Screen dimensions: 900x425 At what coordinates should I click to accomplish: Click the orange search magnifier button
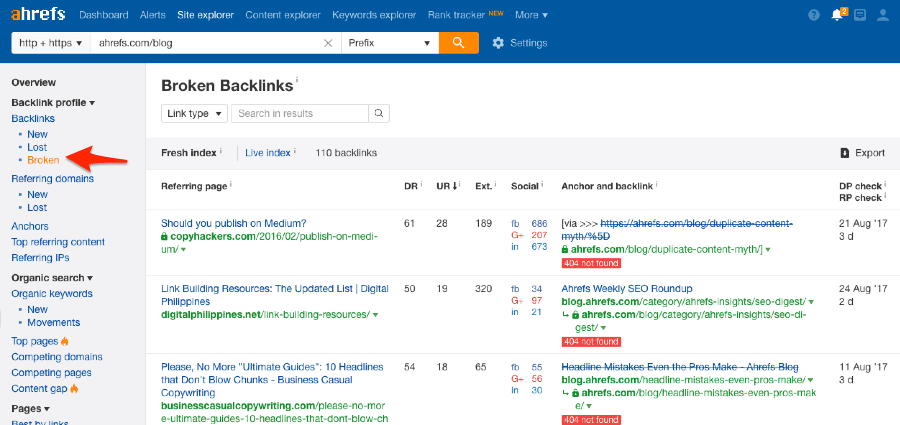458,43
